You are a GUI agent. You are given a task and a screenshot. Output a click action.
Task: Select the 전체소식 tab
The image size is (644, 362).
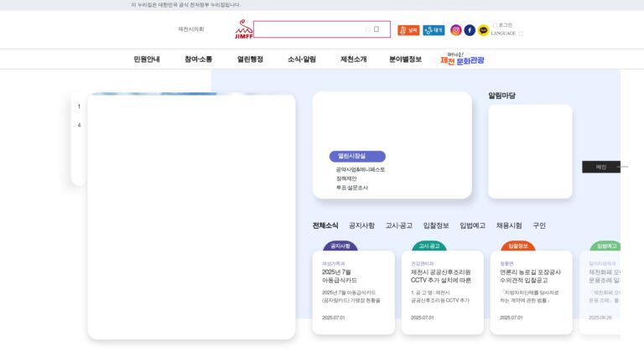(325, 225)
